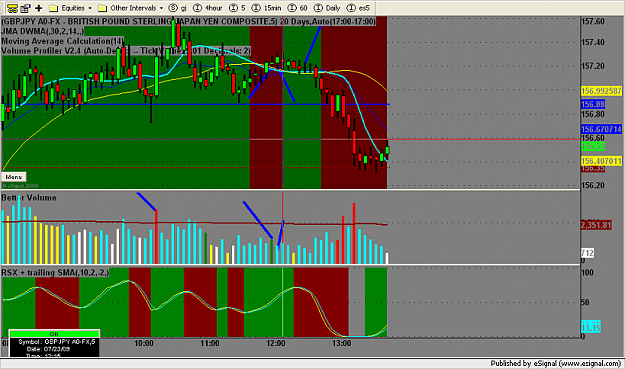Switch to the 4hour interval
This screenshot has width=625, height=369.
pyautogui.click(x=208, y=8)
